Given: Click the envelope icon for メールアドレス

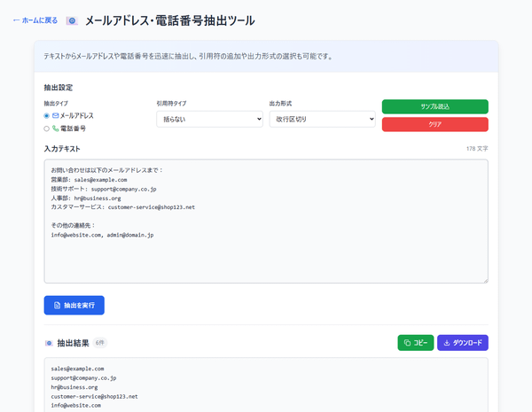Looking at the screenshot, I should pos(55,116).
